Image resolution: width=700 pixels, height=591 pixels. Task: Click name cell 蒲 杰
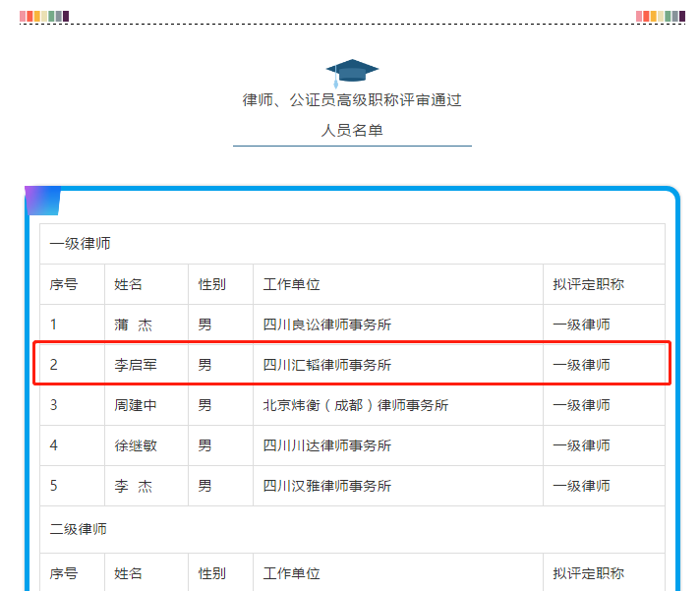(146, 325)
